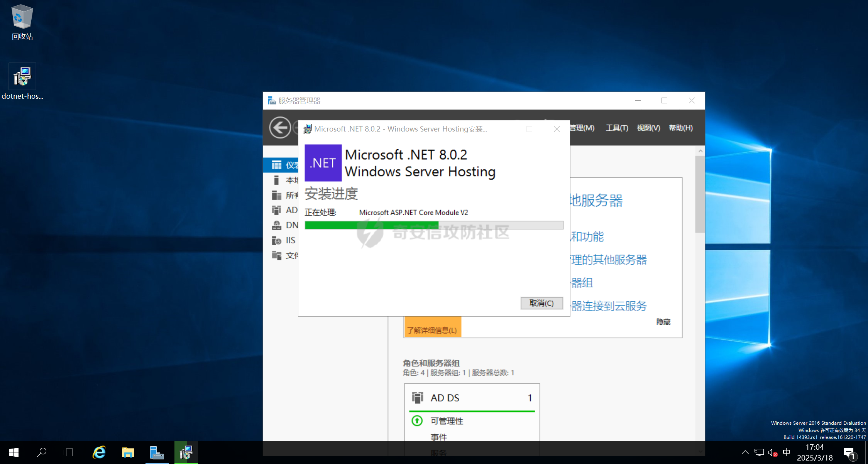Image resolution: width=868 pixels, height=464 pixels.
Task: Switch to .NET installer taskbar button
Action: coord(186,452)
